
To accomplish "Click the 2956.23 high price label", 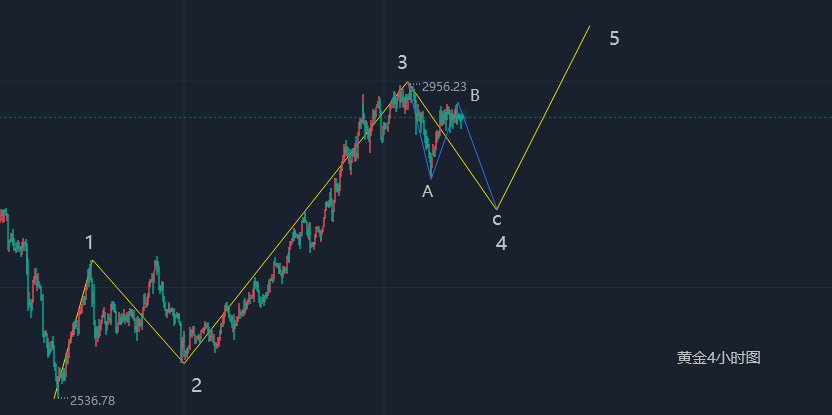I will pyautogui.click(x=444, y=87).
